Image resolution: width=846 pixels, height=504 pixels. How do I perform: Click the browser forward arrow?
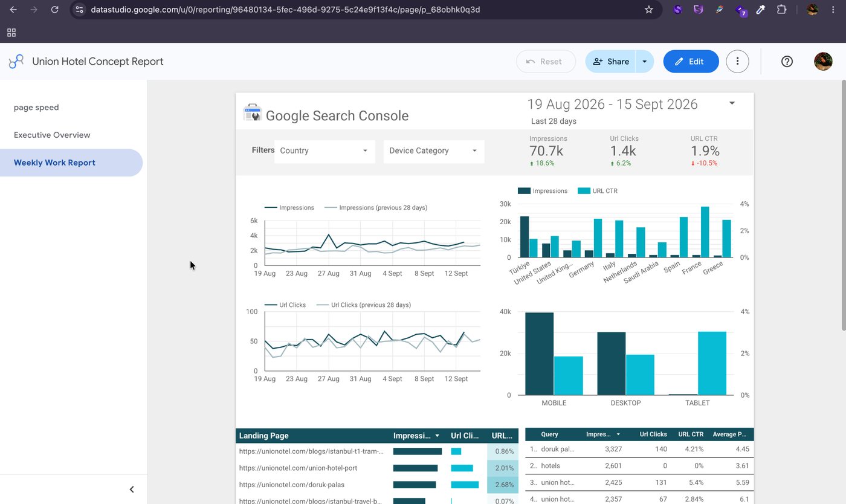coord(34,10)
